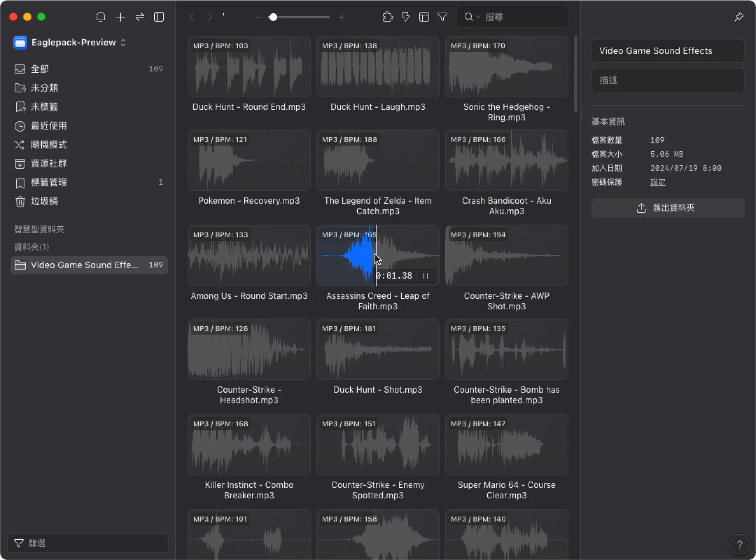Select Video Game Sound Effects folder

click(x=89, y=265)
